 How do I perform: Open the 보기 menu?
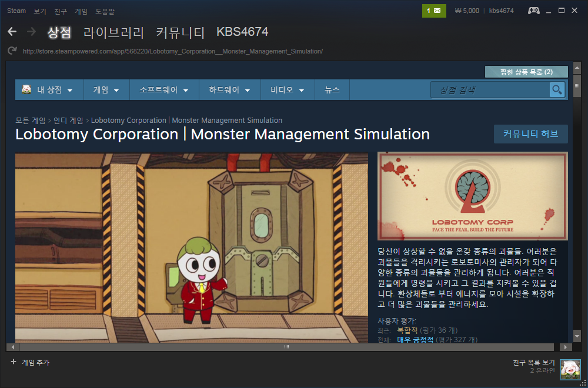pyautogui.click(x=40, y=11)
